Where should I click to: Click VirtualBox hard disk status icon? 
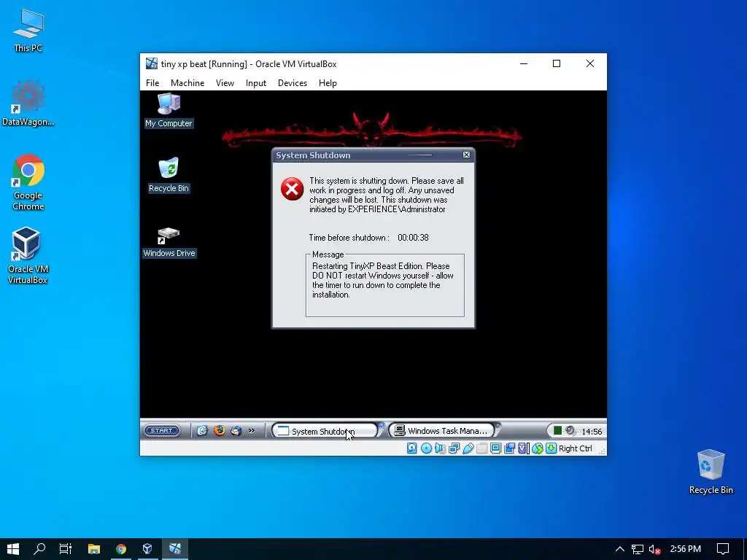(412, 448)
